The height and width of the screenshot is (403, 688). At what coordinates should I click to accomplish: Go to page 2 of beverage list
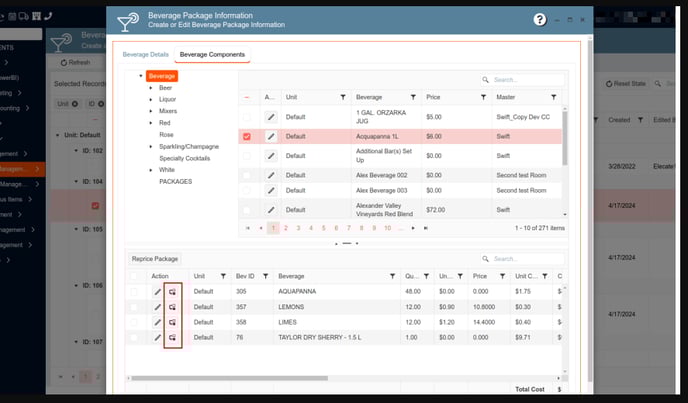pos(284,228)
